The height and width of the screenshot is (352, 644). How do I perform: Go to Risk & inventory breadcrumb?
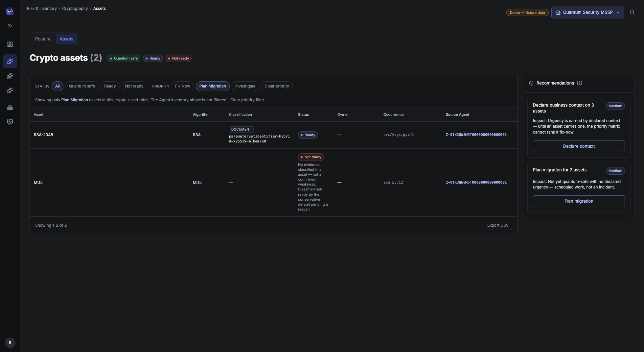(x=42, y=9)
